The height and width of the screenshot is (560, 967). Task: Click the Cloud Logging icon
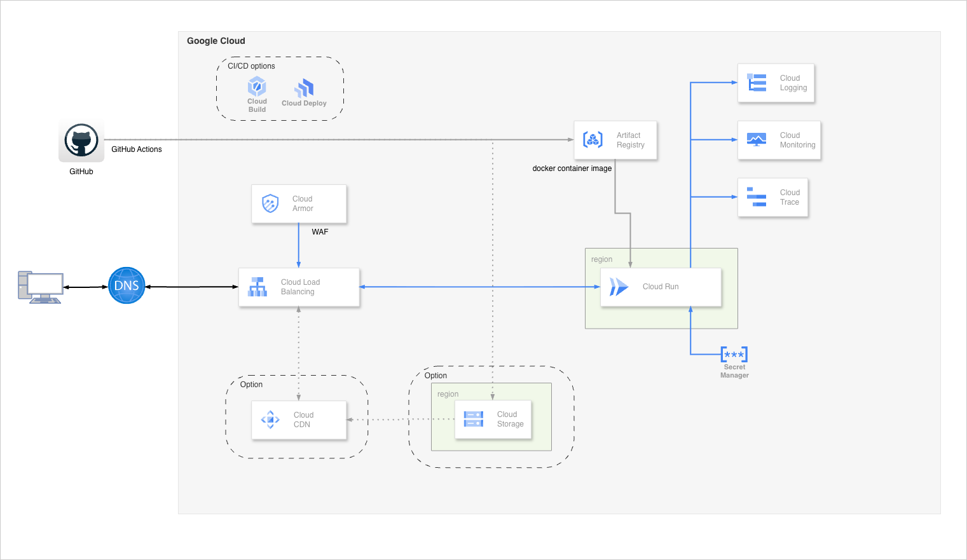[757, 83]
